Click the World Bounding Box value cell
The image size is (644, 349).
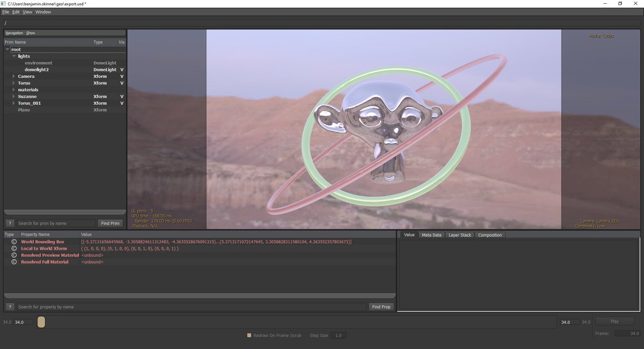pyautogui.click(x=216, y=242)
